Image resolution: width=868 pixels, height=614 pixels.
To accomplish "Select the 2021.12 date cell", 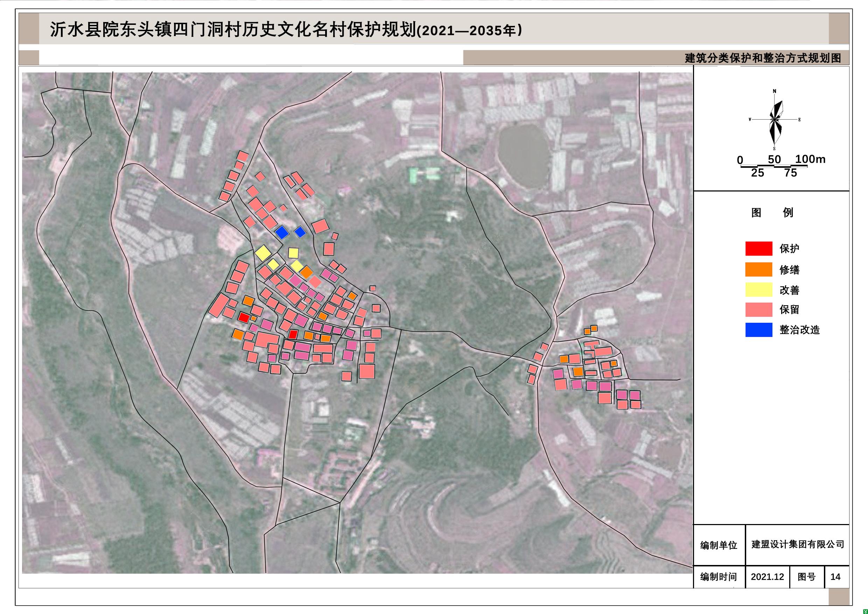I will point(767,577).
